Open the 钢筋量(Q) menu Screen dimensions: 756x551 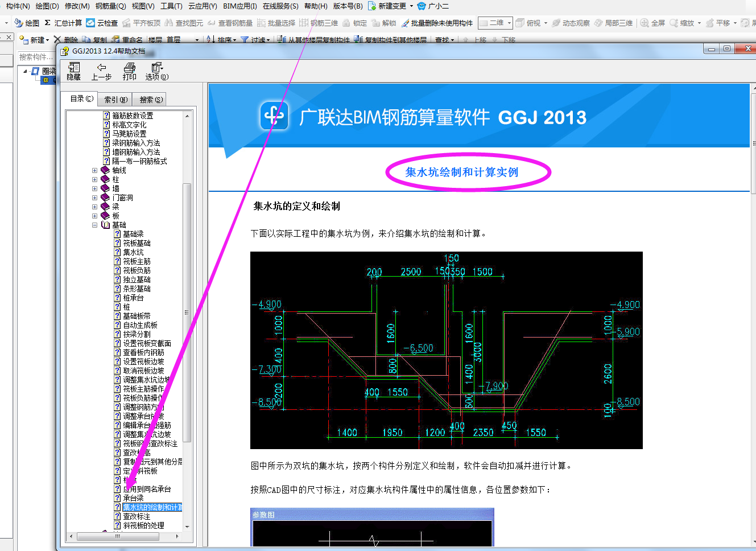tap(110, 6)
